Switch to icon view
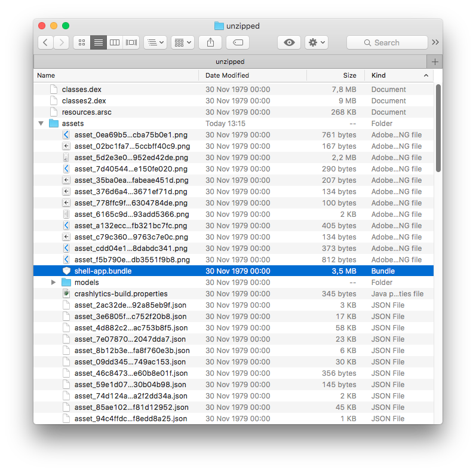Viewport: 476px width, 472px height. pyautogui.click(x=82, y=42)
